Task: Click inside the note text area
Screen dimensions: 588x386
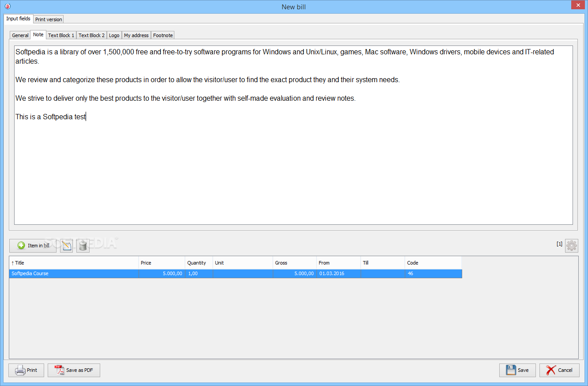Action: pyautogui.click(x=294, y=135)
